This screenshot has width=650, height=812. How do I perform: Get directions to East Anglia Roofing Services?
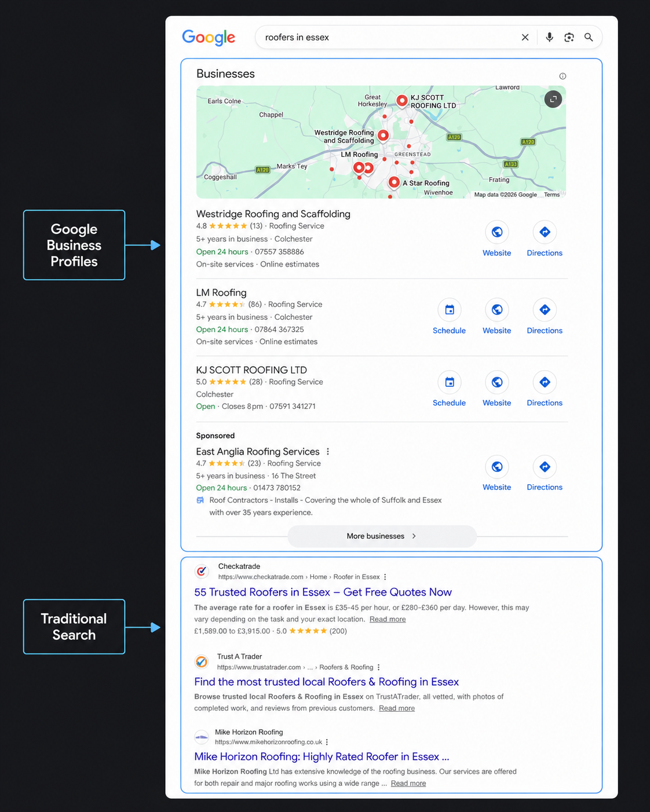545,467
